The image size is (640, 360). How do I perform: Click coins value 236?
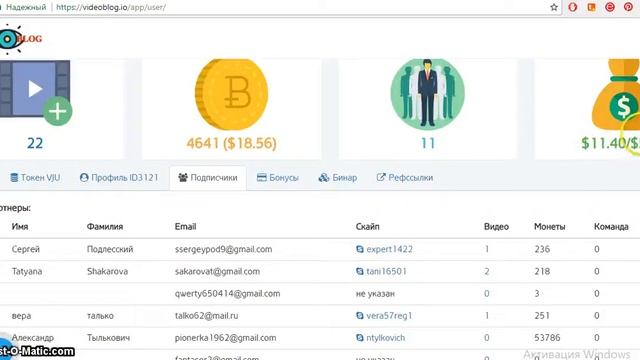[x=542, y=249]
